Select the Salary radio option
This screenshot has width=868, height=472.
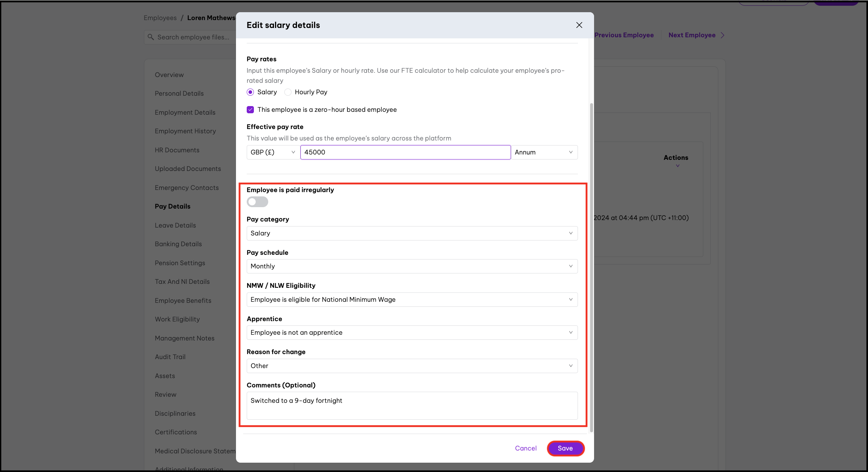(x=250, y=92)
